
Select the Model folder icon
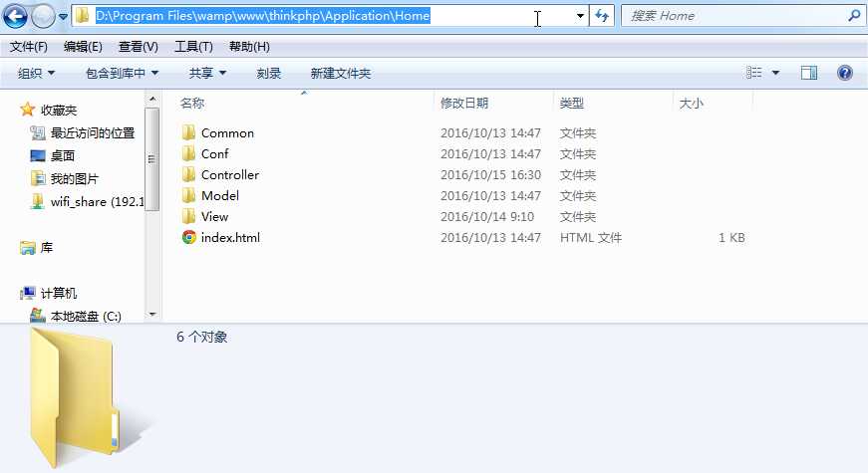pos(188,195)
